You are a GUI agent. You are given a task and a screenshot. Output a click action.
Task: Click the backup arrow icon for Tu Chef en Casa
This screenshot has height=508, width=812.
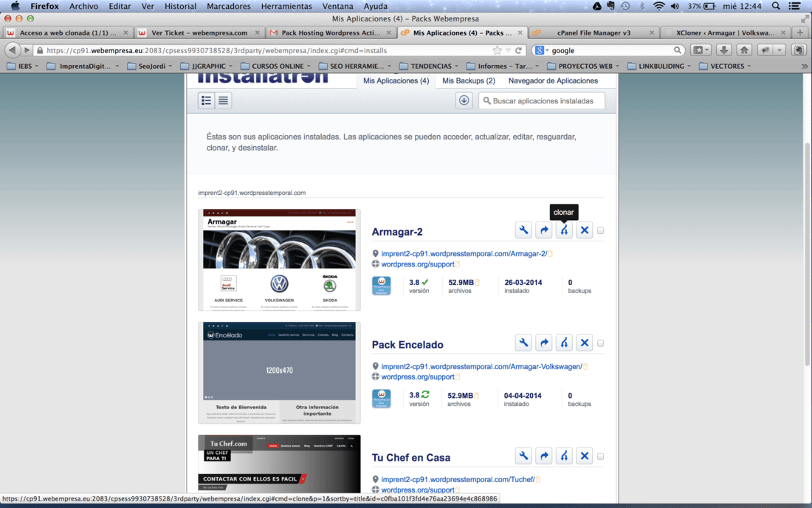coord(544,456)
